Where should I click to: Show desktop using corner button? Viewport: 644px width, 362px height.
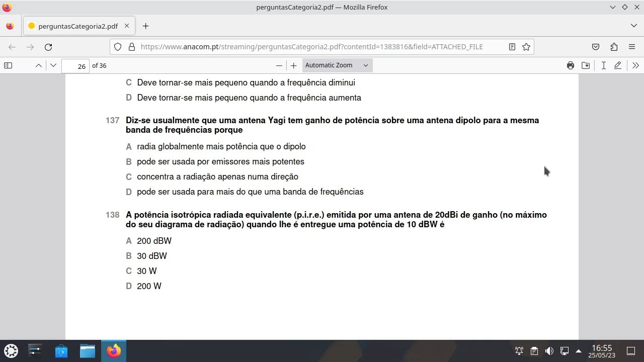pyautogui.click(x=631, y=351)
